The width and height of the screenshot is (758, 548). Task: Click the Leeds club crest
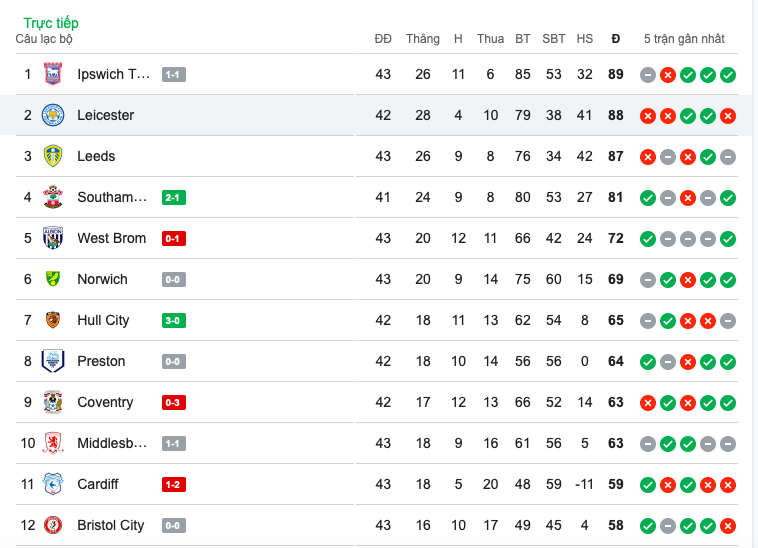pos(53,156)
